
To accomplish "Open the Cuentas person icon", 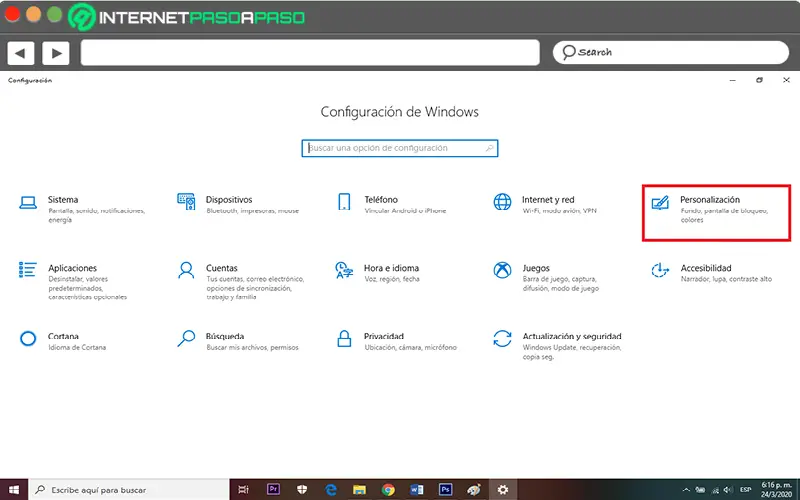I will point(186,270).
